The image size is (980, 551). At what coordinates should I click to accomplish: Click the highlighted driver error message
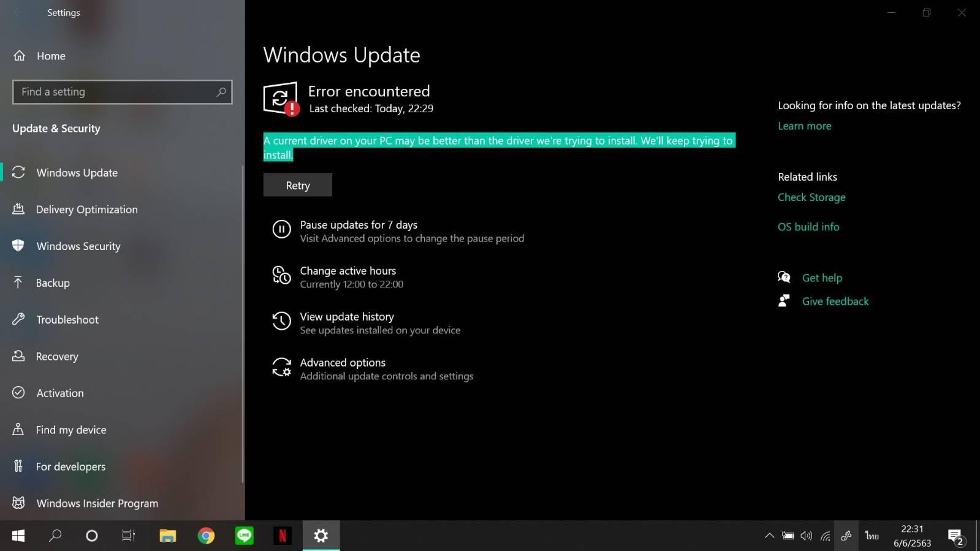pyautogui.click(x=499, y=147)
